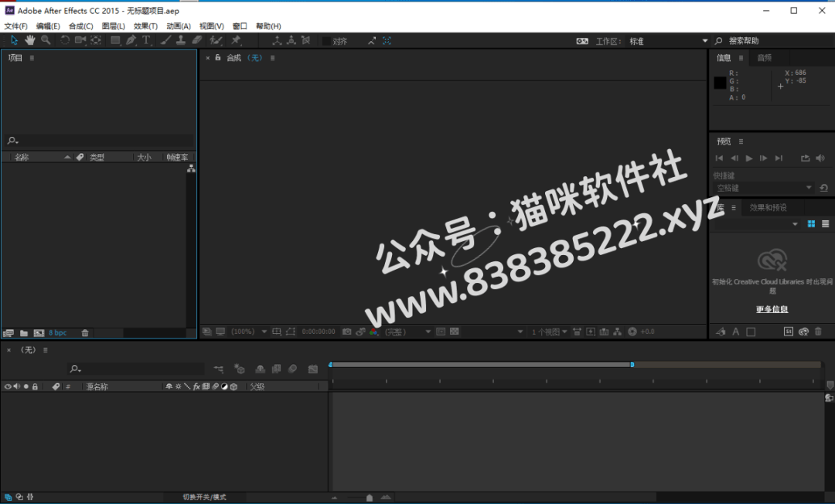Screen dimensions: 835x504
Task: Select the Rotation tool
Action: tap(64, 40)
